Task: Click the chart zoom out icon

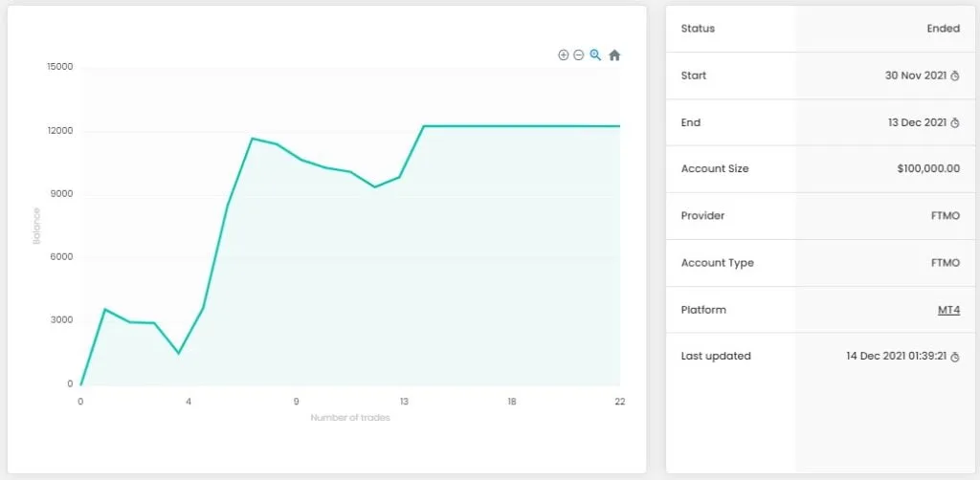Action: tap(579, 55)
